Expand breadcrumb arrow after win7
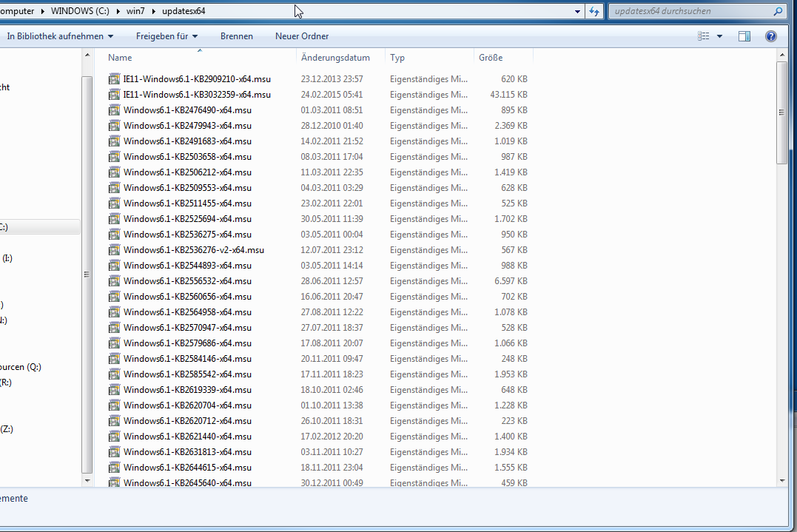Image resolution: width=797 pixels, height=532 pixels. (153, 11)
